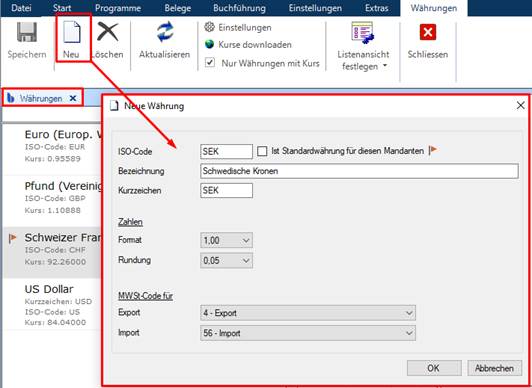This screenshot has height=388, width=532.
Task: Create a new currency with Neu icon
Action: pos(72,32)
